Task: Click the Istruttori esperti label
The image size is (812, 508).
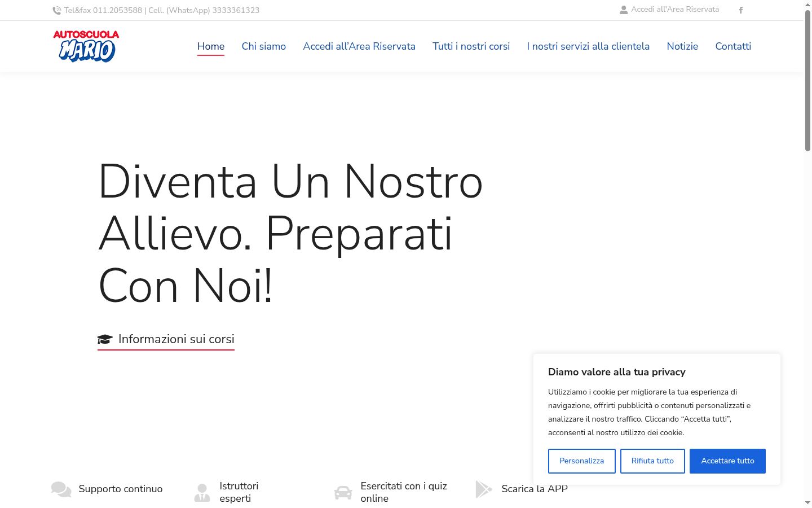Action: [x=239, y=492]
